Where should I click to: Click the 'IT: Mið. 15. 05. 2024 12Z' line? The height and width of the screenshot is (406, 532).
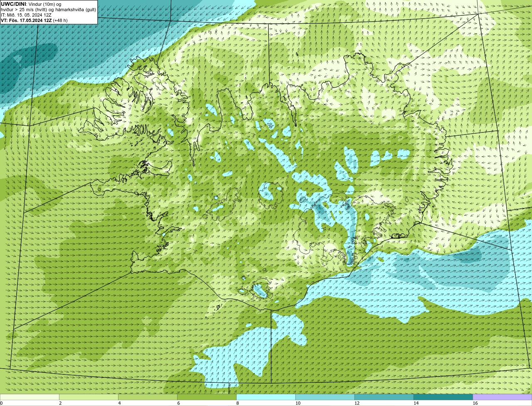(26, 15)
